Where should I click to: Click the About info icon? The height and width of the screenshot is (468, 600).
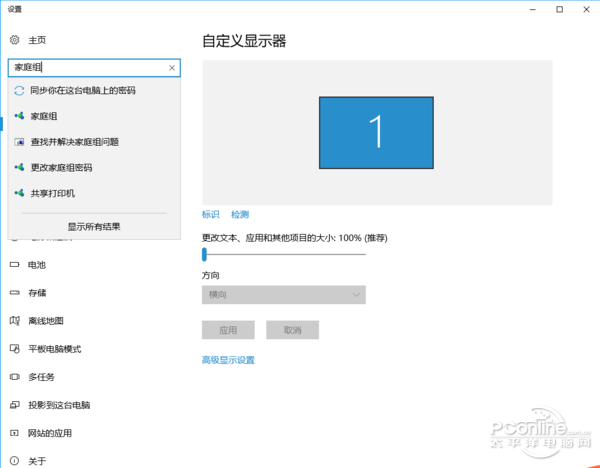coord(14,461)
